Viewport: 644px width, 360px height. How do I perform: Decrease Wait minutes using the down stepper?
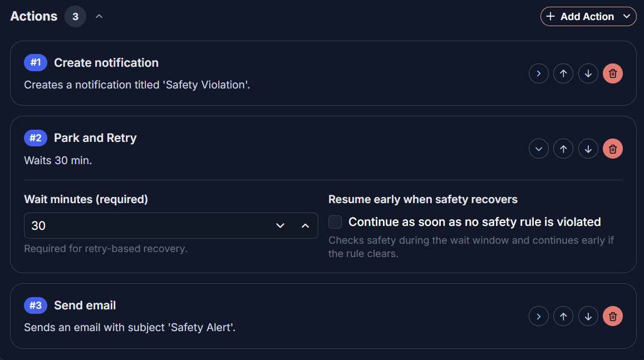281,225
